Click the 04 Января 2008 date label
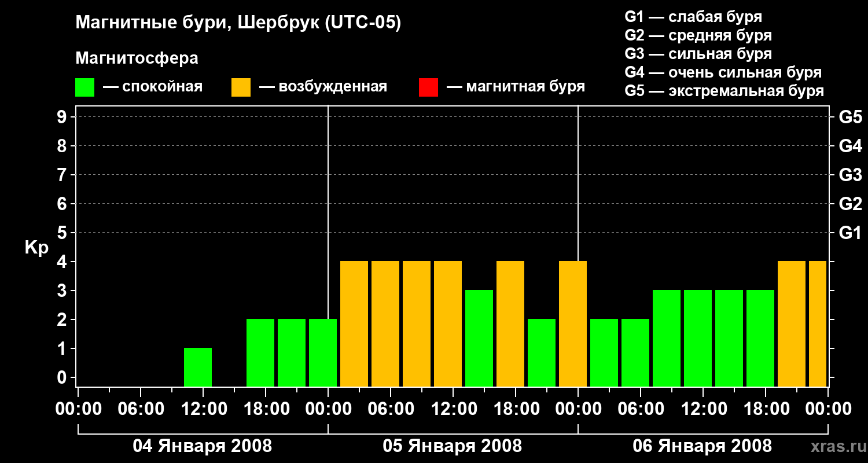The width and height of the screenshot is (868, 463). tap(203, 446)
